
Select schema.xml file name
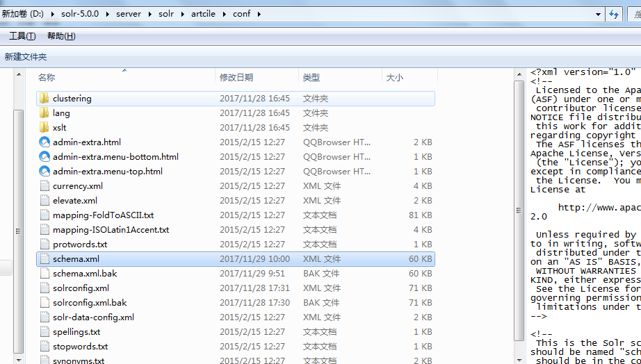[x=76, y=259]
